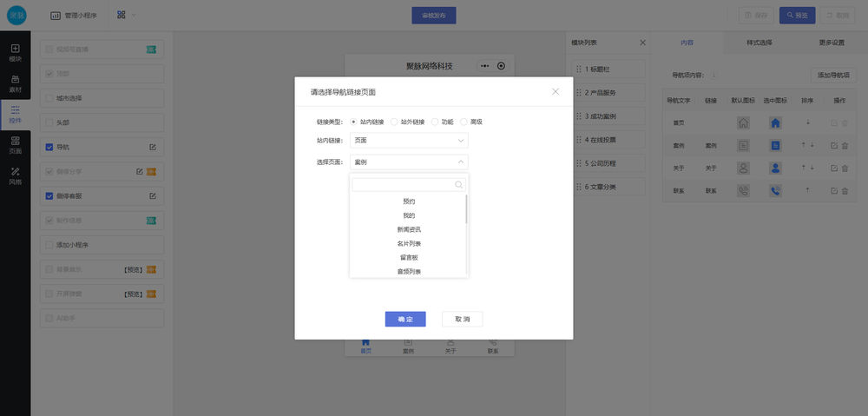Open the 页面 sidebar panel
This screenshot has width=868, height=416.
pos(15,145)
